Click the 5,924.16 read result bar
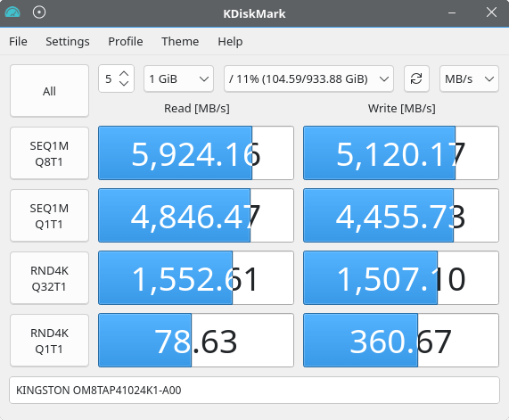Image resolution: width=509 pixels, height=420 pixels. pos(196,153)
